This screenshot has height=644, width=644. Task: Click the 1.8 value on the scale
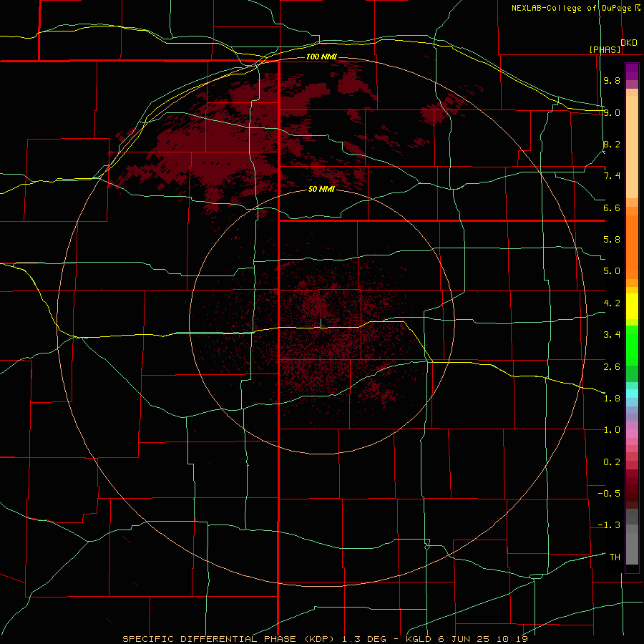[x=612, y=399]
